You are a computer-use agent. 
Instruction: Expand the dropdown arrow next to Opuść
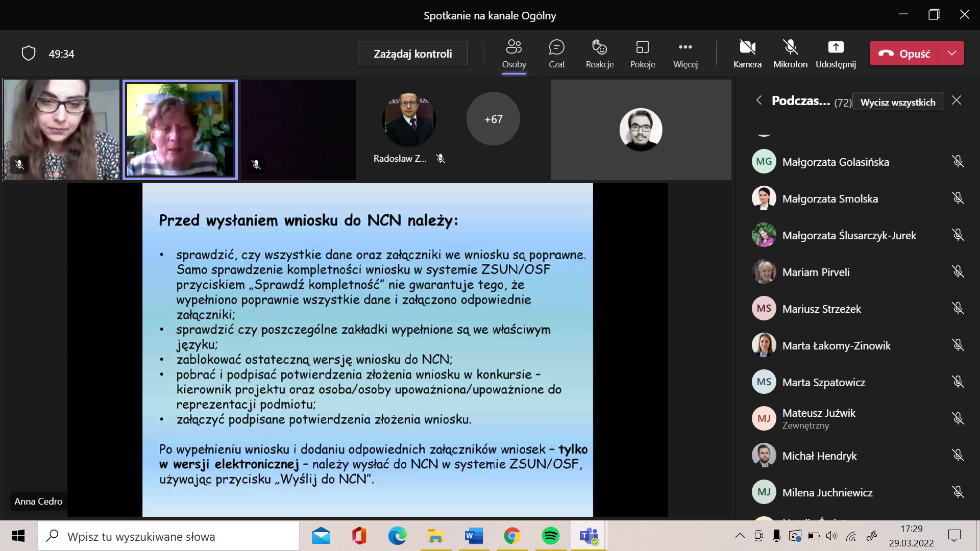952,53
